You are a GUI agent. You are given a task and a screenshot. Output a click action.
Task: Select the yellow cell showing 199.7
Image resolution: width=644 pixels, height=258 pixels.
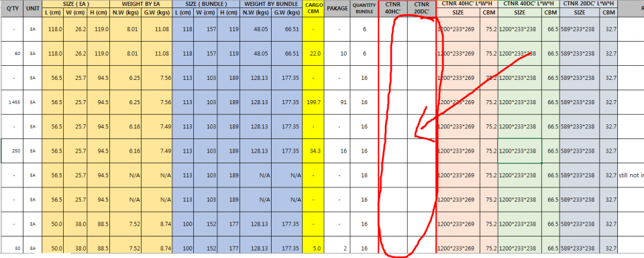point(313,102)
